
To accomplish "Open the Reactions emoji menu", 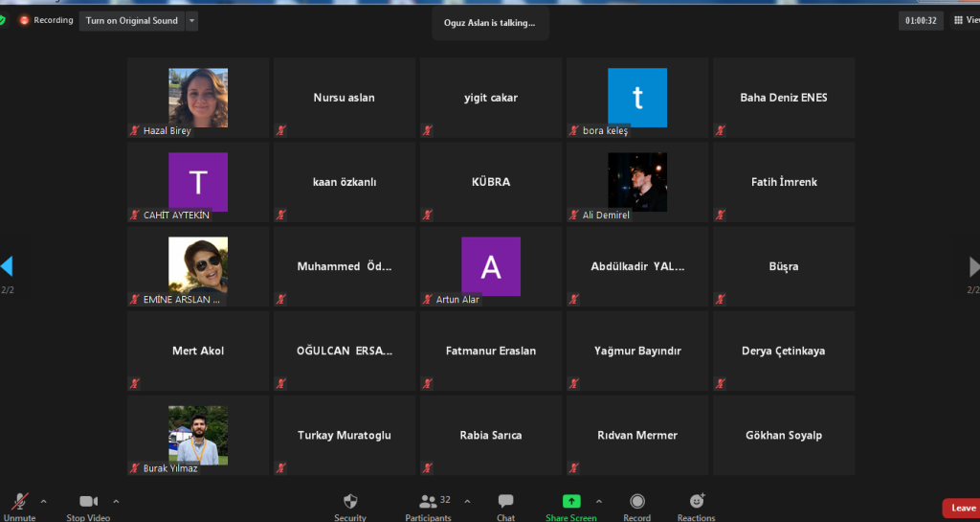I will pyautogui.click(x=697, y=501).
